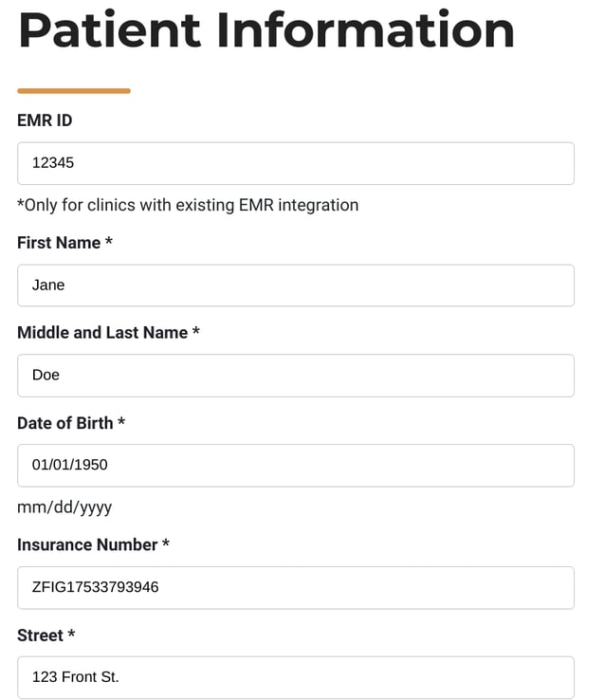Click the EMR integration note under EMR ID
Image resolution: width=604 pixels, height=700 pixels.
pyautogui.click(x=188, y=206)
